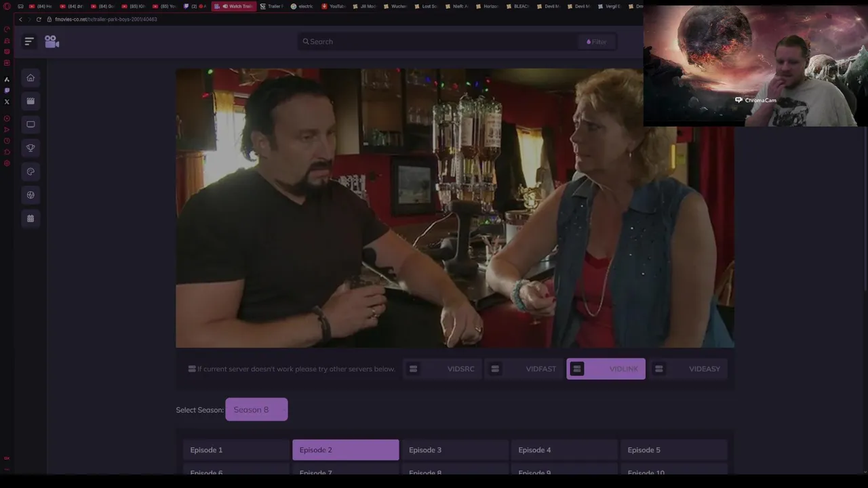Click the server stack icon next to VIDEASY
The height and width of the screenshot is (488, 868).
[x=658, y=369]
